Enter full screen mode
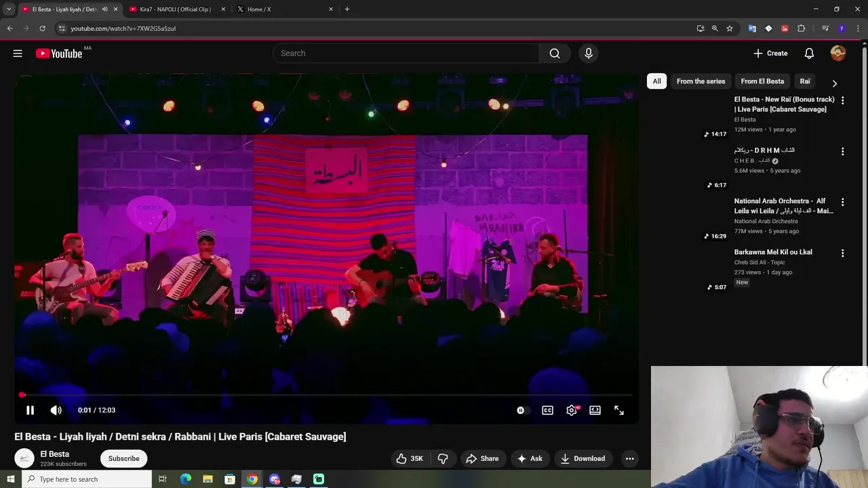Screen dimensions: 868x488 click(619, 410)
